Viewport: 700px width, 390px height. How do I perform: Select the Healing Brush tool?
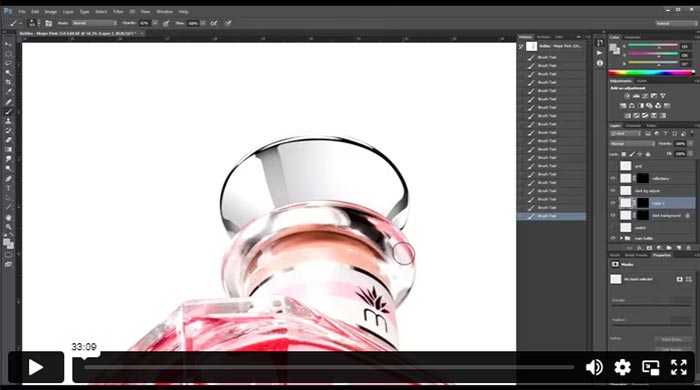(x=8, y=102)
